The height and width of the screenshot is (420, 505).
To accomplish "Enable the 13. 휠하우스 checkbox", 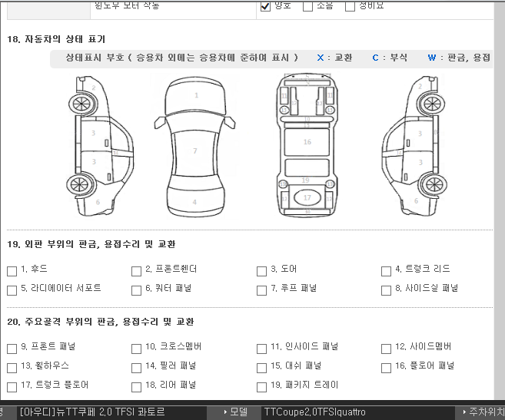I will [x=12, y=367].
